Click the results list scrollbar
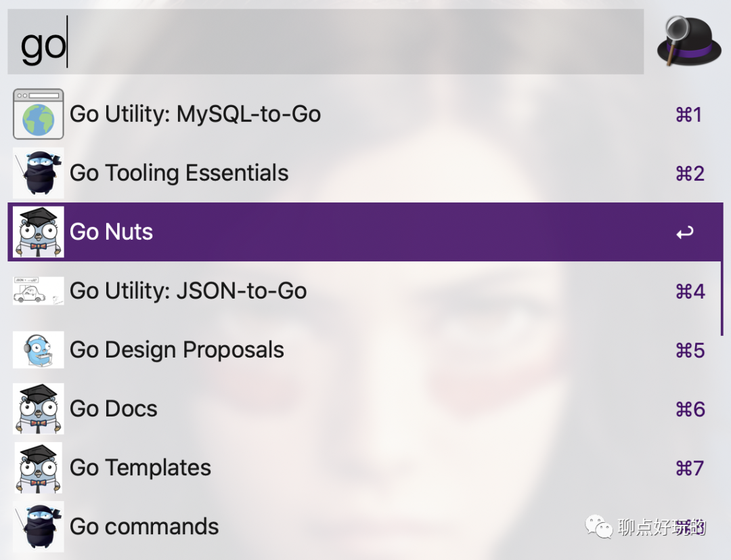Viewport: 731px width, 560px height. pyautogui.click(x=722, y=269)
